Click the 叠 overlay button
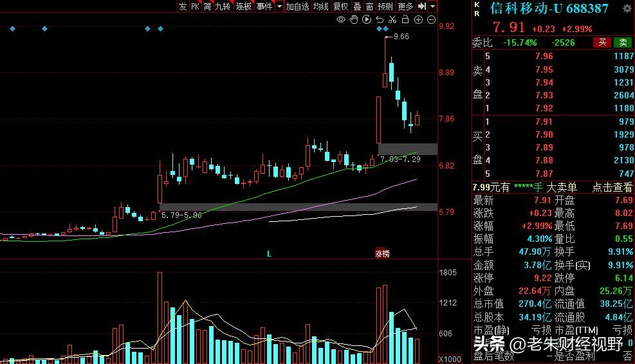This screenshot has height=364, width=635. tap(357, 6)
